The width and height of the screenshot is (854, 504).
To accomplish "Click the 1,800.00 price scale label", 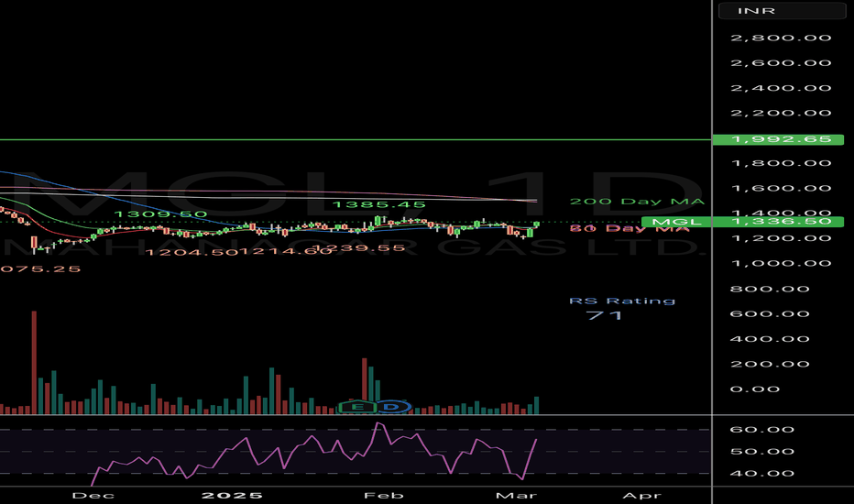I will (781, 163).
